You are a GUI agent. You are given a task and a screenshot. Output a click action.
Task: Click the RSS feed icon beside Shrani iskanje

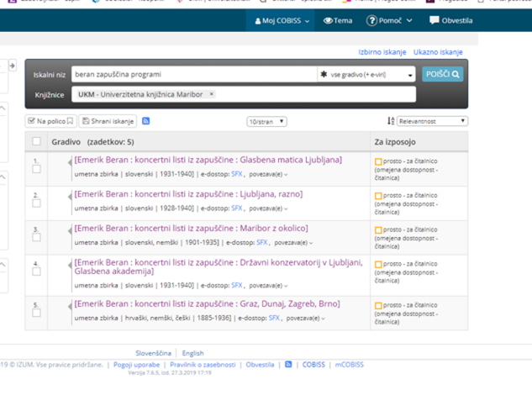click(x=146, y=121)
